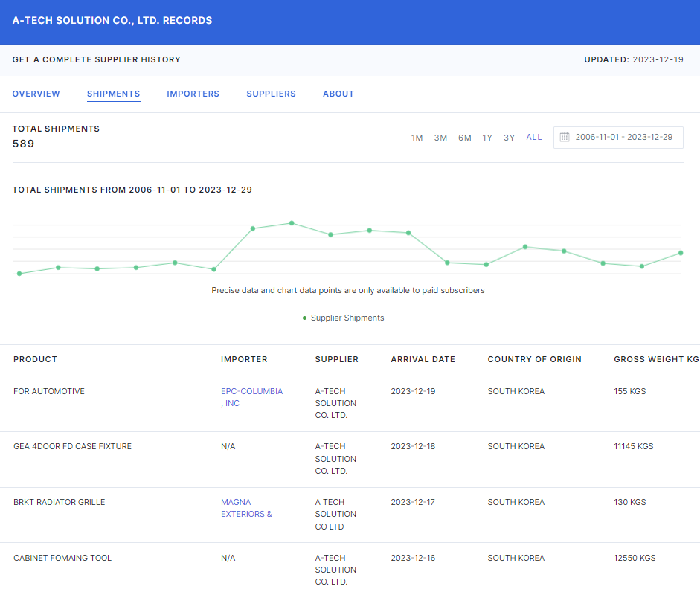Choose the 1Y time range

(487, 138)
